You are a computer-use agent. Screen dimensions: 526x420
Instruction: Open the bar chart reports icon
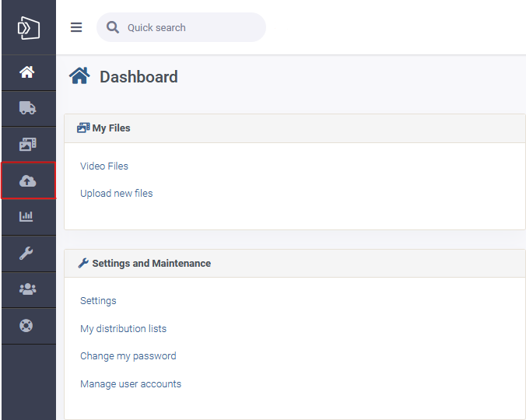click(x=26, y=216)
